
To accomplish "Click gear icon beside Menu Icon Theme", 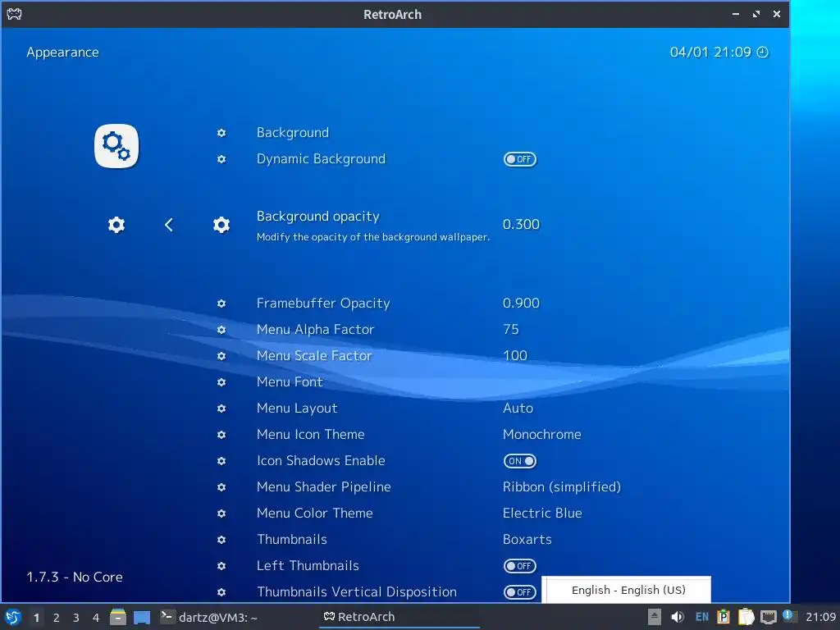I will coord(221,435).
